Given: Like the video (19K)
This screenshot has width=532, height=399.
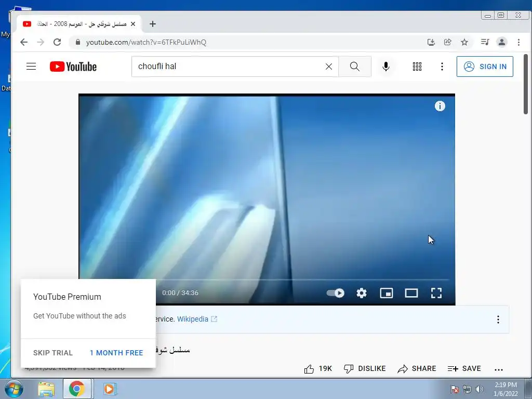Looking at the screenshot, I should 318,368.
